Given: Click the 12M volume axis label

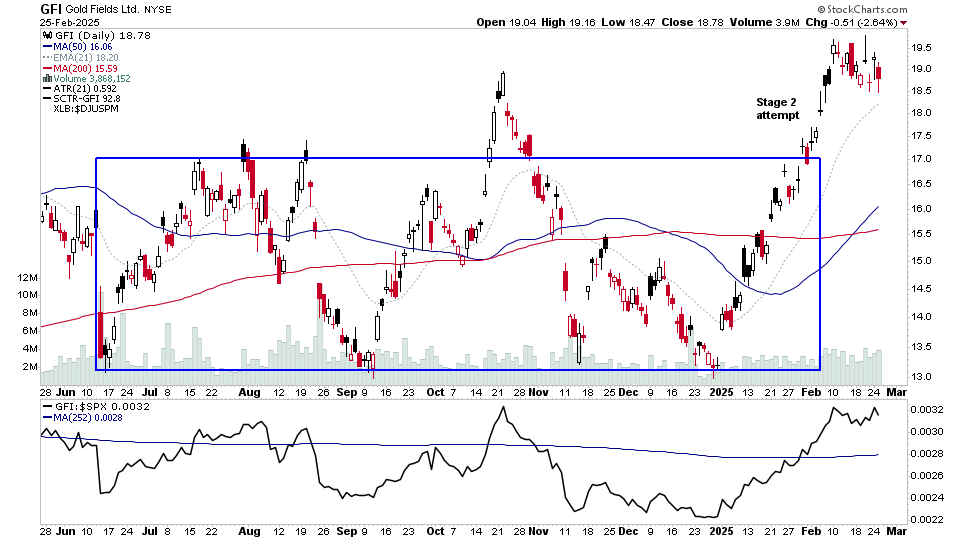Looking at the screenshot, I should (28, 278).
